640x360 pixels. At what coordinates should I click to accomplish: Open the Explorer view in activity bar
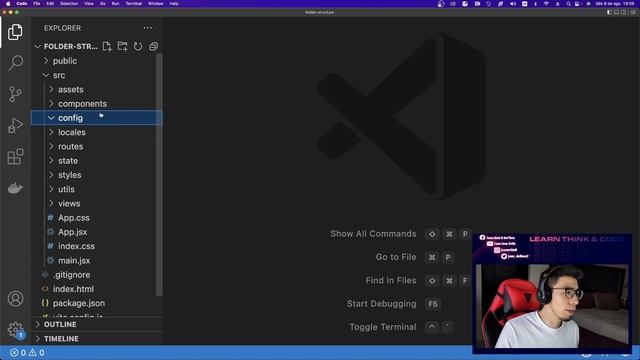[15, 32]
